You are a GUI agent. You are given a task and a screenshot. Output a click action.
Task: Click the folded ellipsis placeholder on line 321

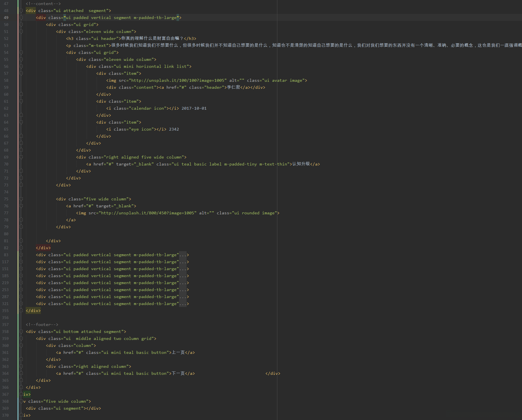pyautogui.click(x=183, y=304)
